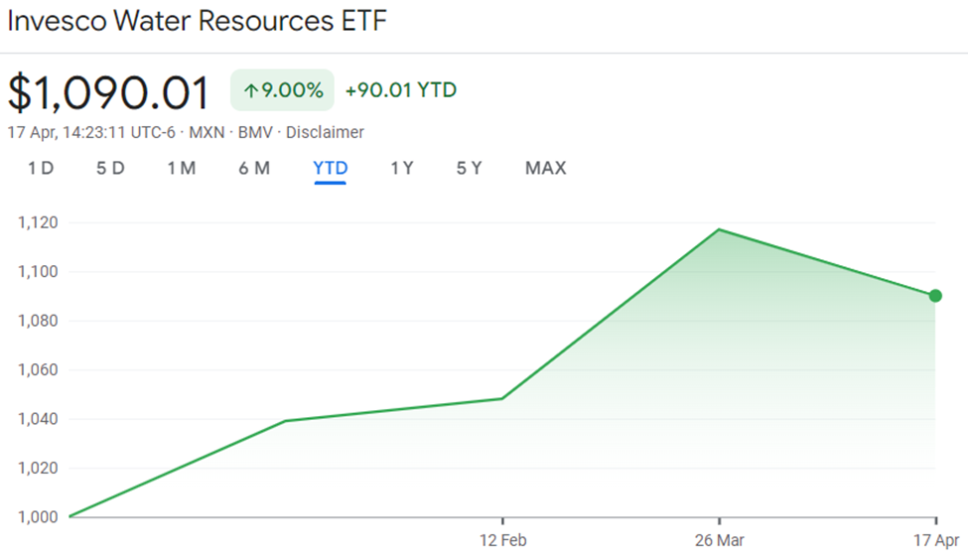Image resolution: width=968 pixels, height=560 pixels.
Task: Select the 1 D time range tab
Action: coord(41,168)
